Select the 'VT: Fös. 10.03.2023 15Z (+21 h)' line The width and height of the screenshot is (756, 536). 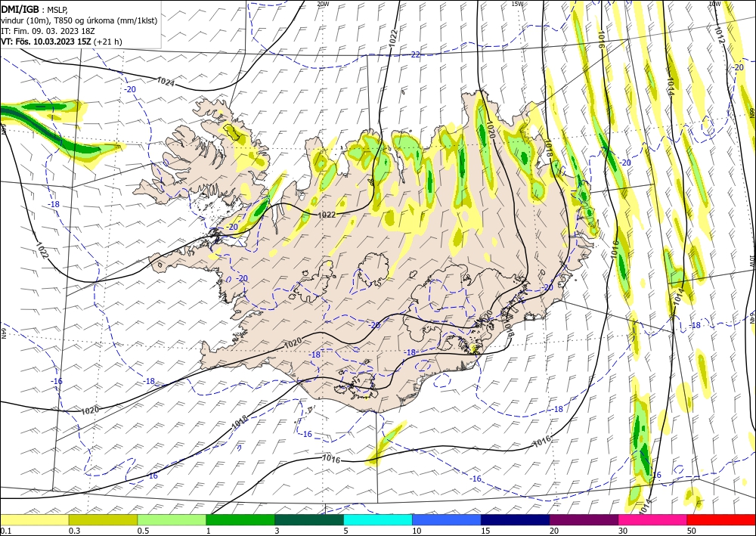(61, 42)
